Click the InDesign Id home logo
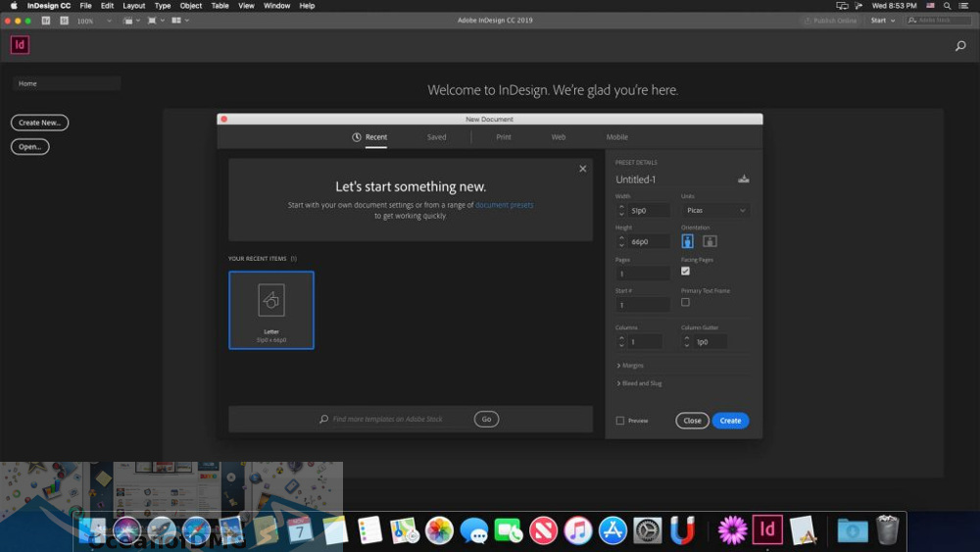This screenshot has width=980, height=552. click(20, 45)
